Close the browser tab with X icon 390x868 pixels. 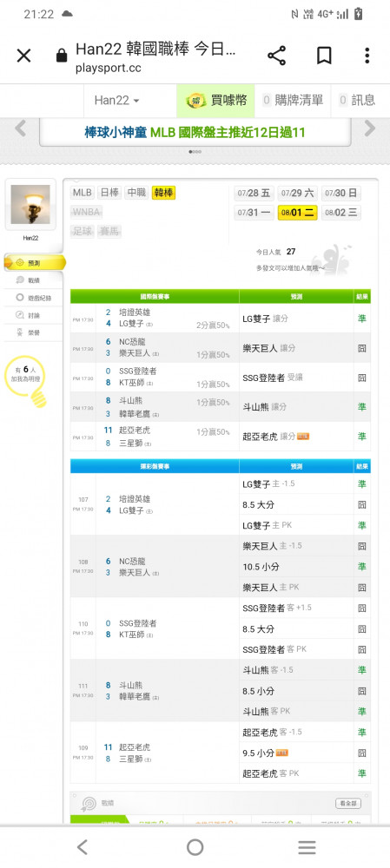click(23, 56)
